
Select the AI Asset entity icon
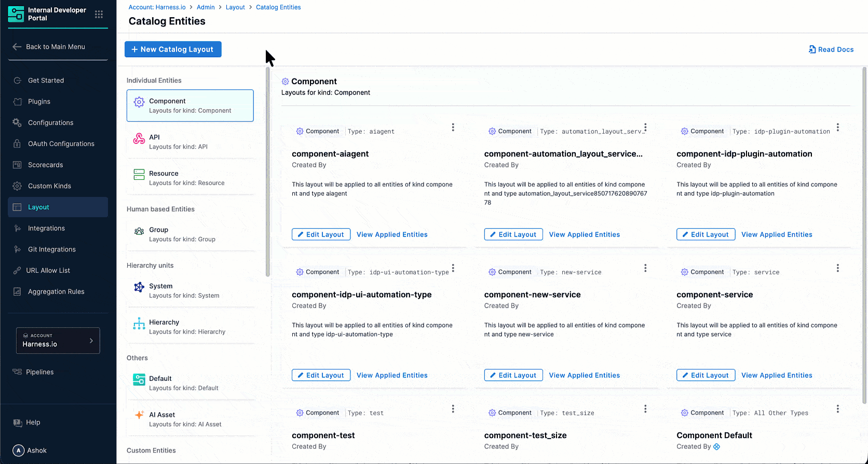coord(139,415)
